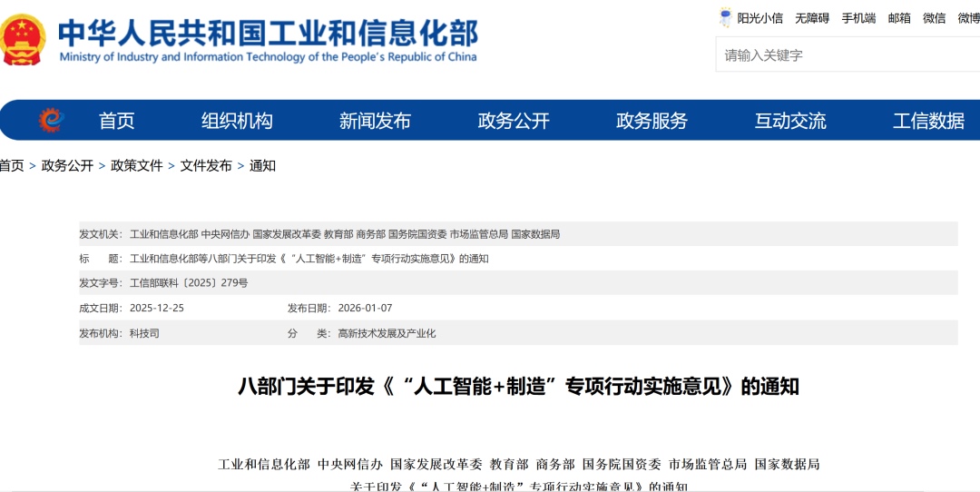
Task: Click 政策文件 in the breadcrumb
Action: (137, 165)
